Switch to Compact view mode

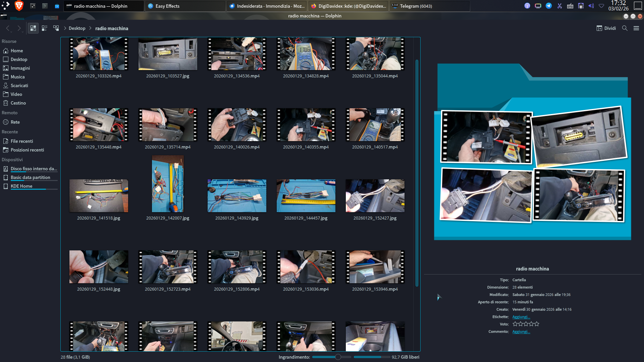coord(44,28)
